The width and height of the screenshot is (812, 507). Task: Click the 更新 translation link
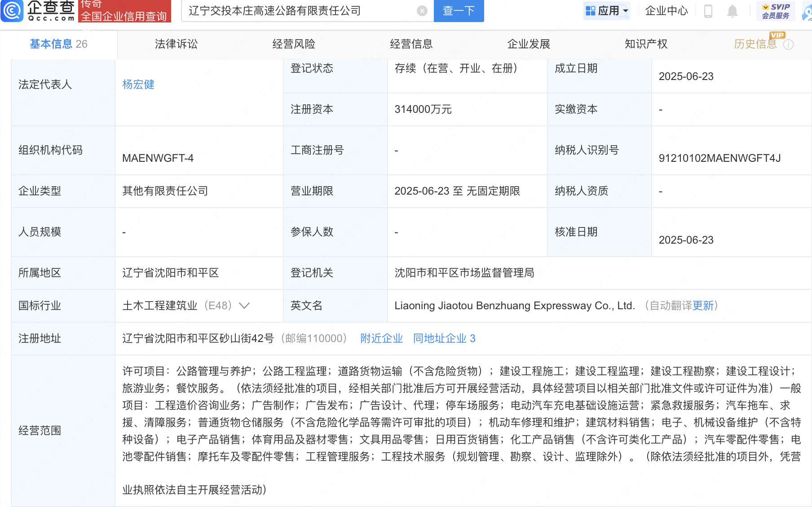[x=703, y=306]
